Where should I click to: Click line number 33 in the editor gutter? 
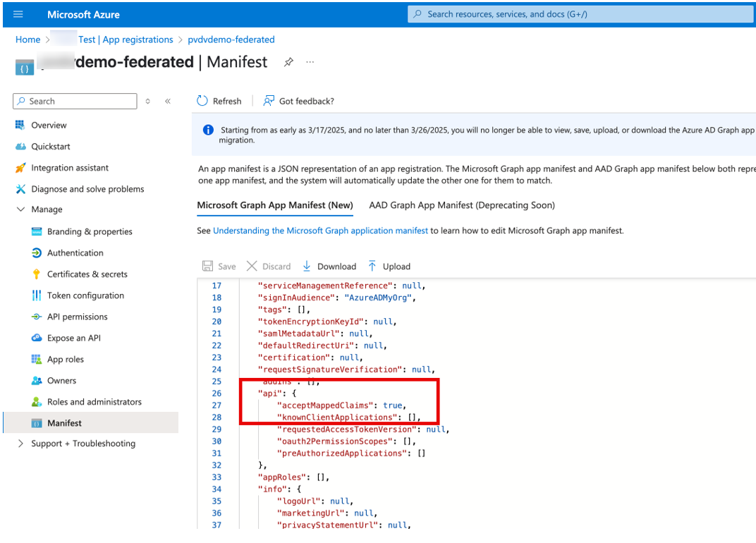(x=217, y=477)
